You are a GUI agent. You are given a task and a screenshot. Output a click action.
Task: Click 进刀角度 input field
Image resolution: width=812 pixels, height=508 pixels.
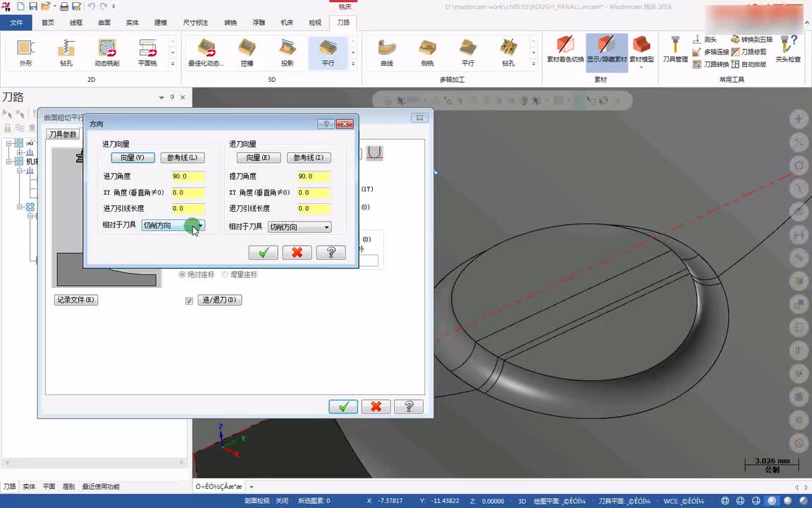click(188, 176)
